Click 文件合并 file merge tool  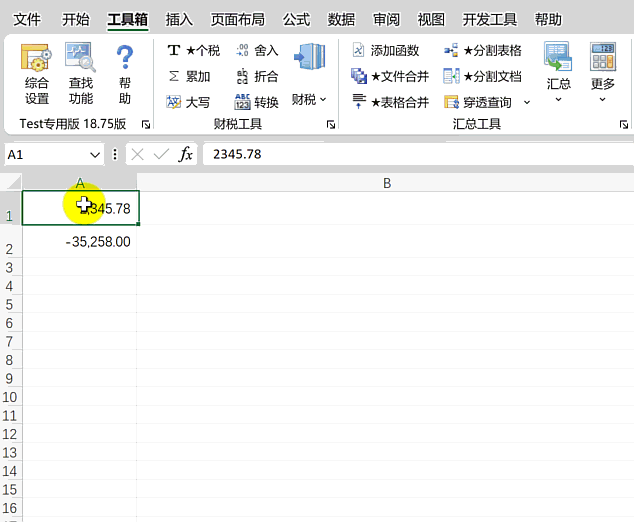[x=390, y=76]
